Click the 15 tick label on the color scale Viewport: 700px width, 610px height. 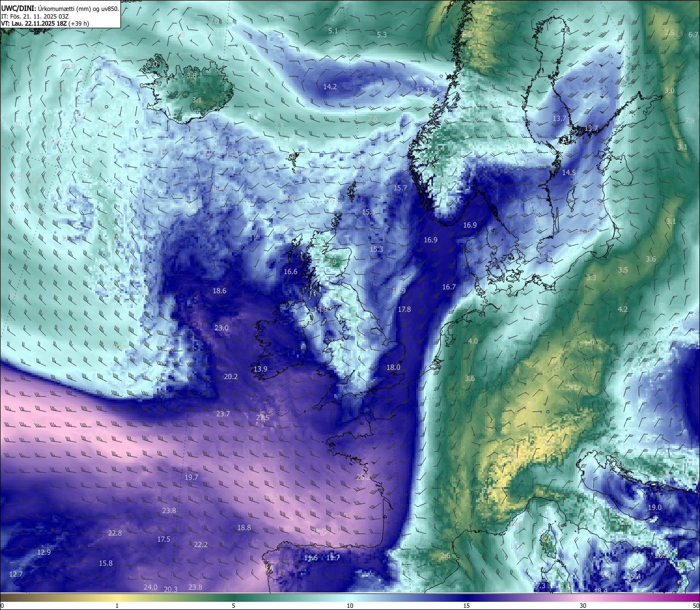(466, 605)
